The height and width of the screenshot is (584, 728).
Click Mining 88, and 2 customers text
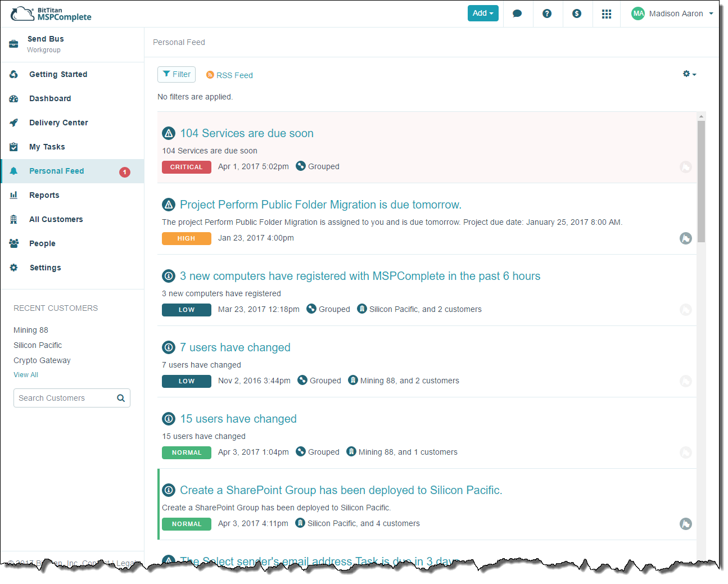410,381
